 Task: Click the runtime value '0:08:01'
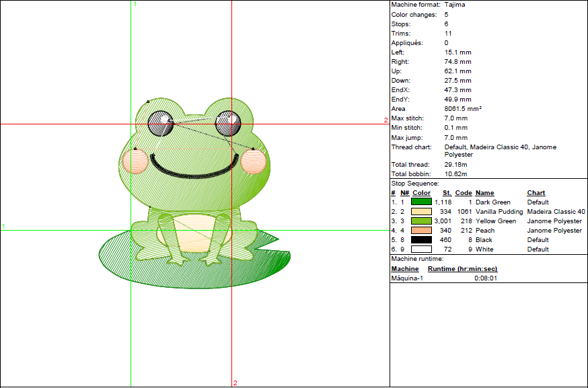click(x=486, y=278)
